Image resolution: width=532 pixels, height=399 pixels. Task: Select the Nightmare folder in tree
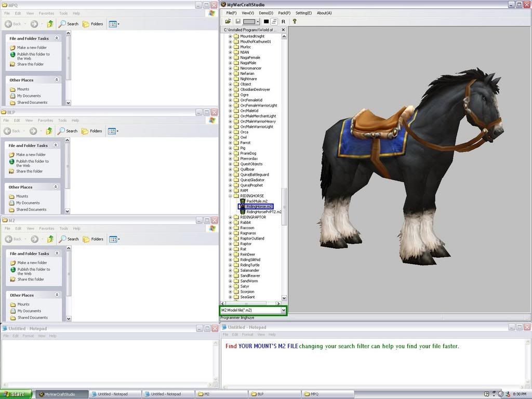[x=248, y=79]
